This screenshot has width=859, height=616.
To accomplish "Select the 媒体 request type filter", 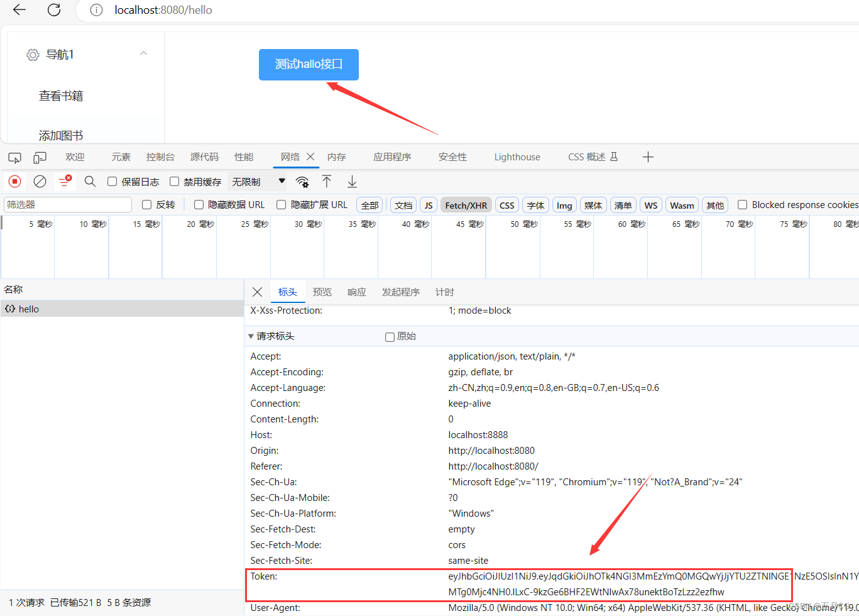I will click(x=593, y=206).
